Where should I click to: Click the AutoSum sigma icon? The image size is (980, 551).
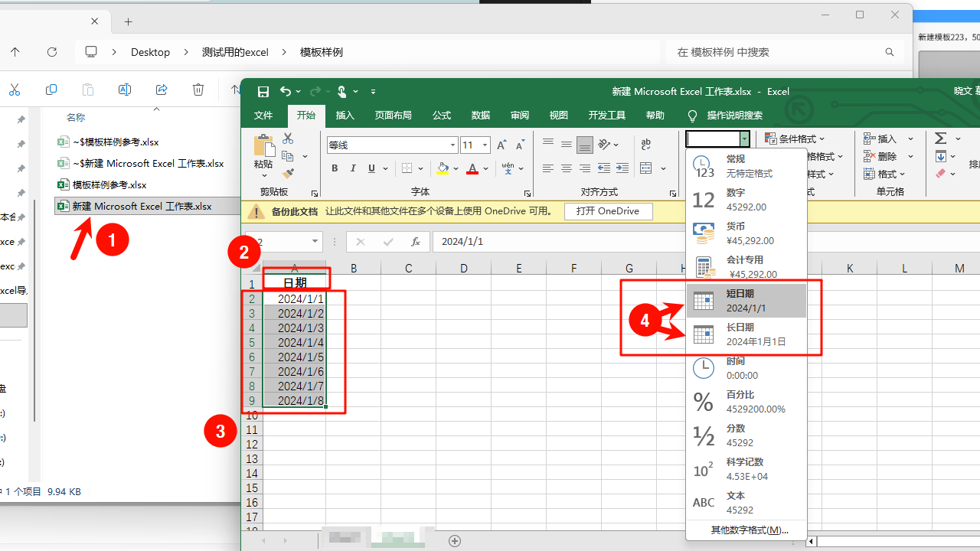tap(941, 139)
